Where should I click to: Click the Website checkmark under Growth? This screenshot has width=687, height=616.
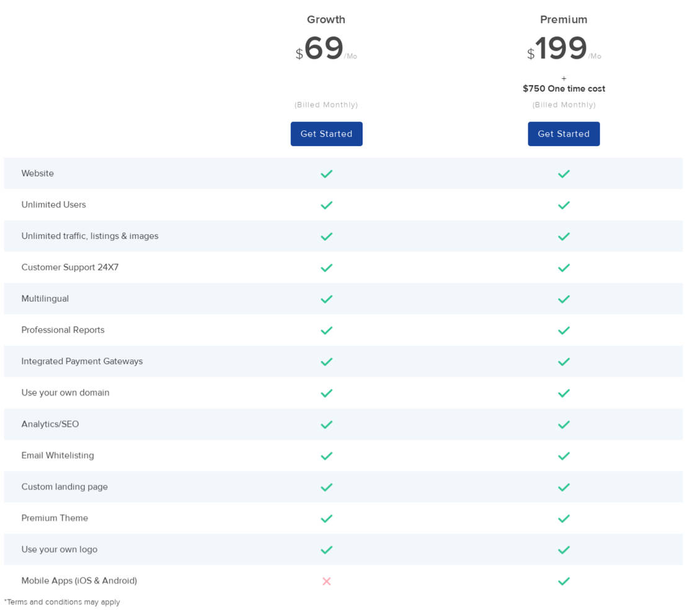pyautogui.click(x=326, y=174)
